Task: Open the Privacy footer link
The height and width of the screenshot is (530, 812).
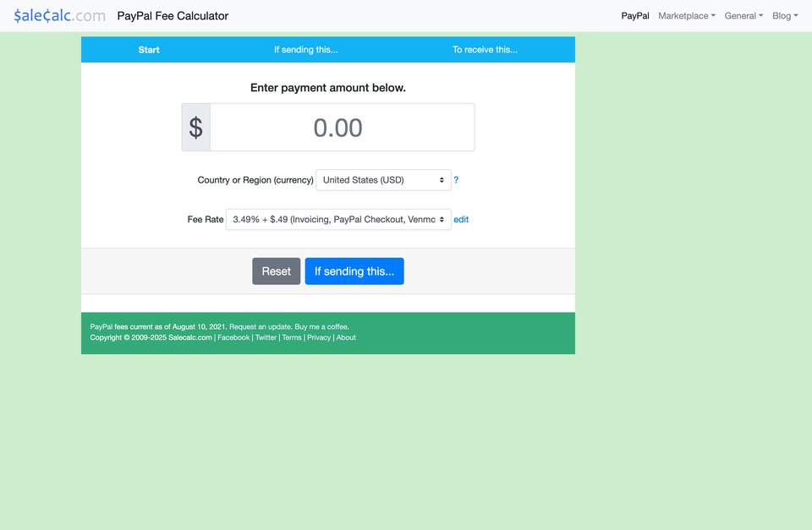Action: tap(319, 337)
